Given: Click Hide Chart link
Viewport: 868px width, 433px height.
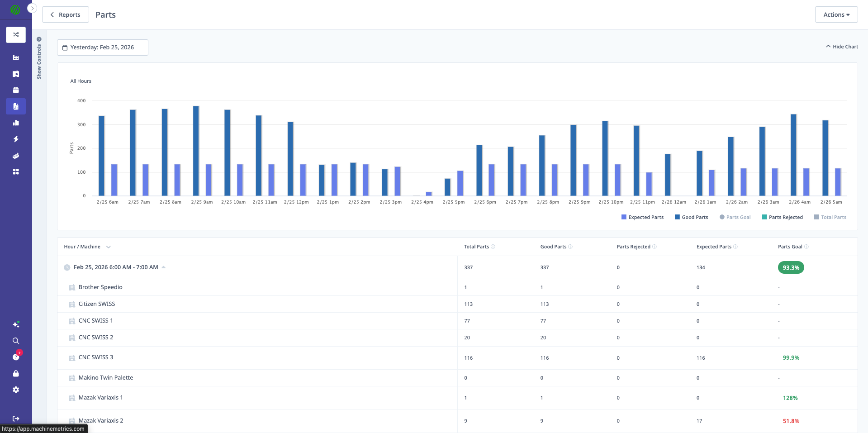Looking at the screenshot, I should [x=842, y=47].
